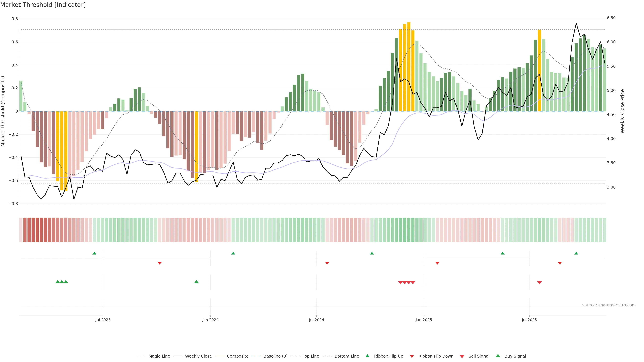Image resolution: width=644 pixels, height=362 pixels.
Task: Click the darkest red ribbon segment at far left
Action: point(37,230)
